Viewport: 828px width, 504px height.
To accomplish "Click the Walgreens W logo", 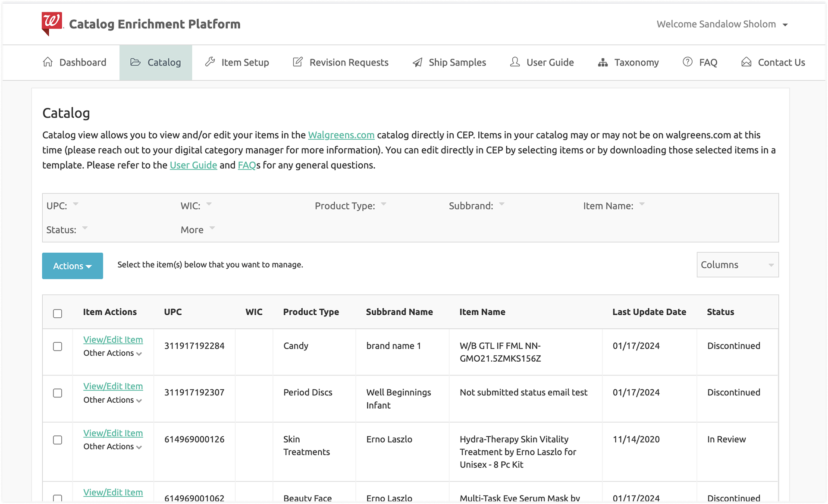I will (x=52, y=23).
